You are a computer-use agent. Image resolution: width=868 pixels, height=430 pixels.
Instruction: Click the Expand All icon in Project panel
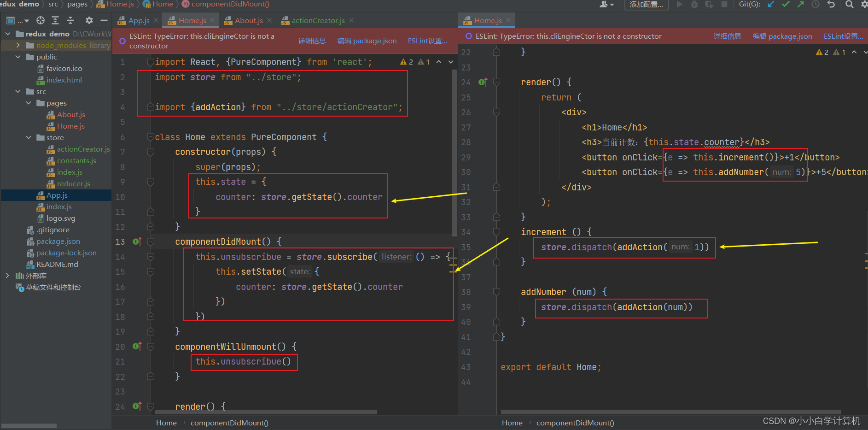(55, 20)
